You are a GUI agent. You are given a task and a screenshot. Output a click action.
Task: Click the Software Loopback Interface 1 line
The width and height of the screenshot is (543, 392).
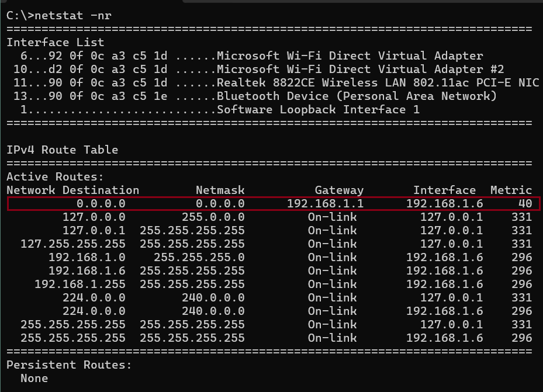coord(317,109)
